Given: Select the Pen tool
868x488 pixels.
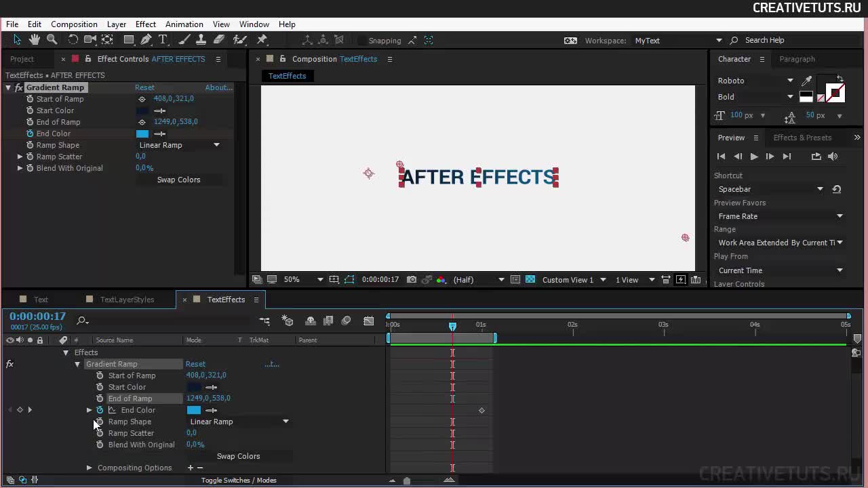Looking at the screenshot, I should click(x=146, y=40).
